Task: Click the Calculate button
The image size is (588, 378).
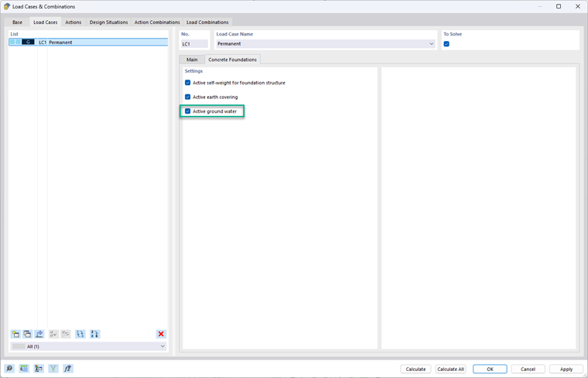Action: (416, 369)
